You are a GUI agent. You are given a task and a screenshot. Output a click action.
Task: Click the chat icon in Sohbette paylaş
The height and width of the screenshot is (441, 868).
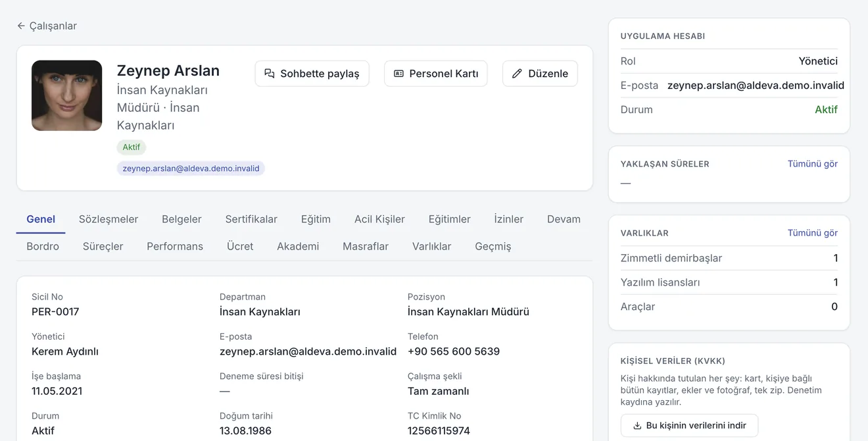point(270,74)
